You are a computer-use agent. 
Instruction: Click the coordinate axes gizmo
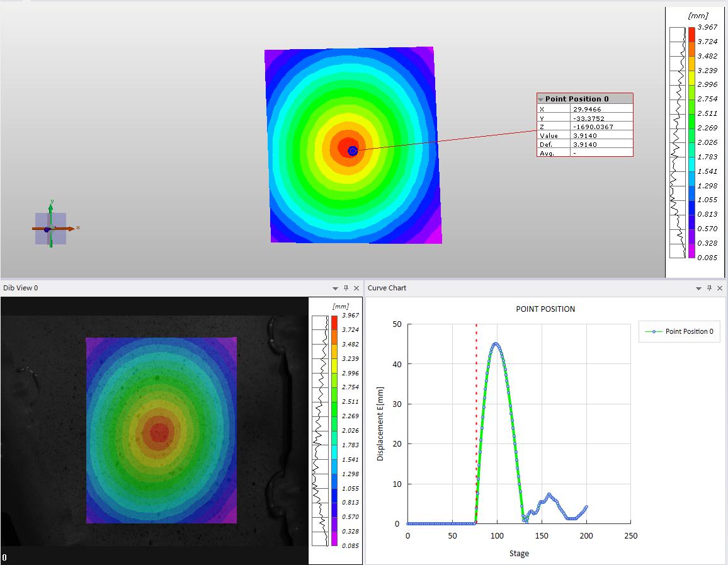pyautogui.click(x=50, y=228)
